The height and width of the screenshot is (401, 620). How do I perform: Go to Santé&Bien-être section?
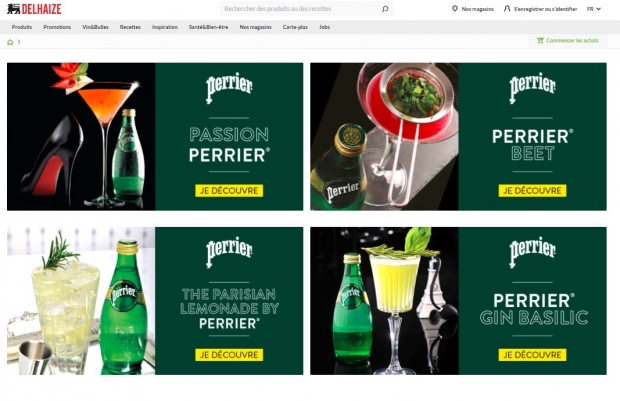tap(208, 27)
